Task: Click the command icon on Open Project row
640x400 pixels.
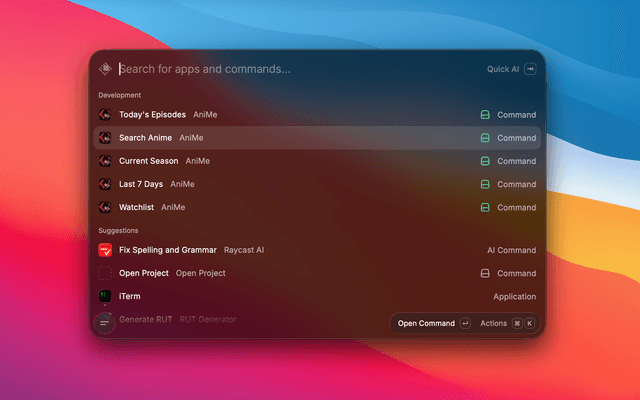Action: 485,273
